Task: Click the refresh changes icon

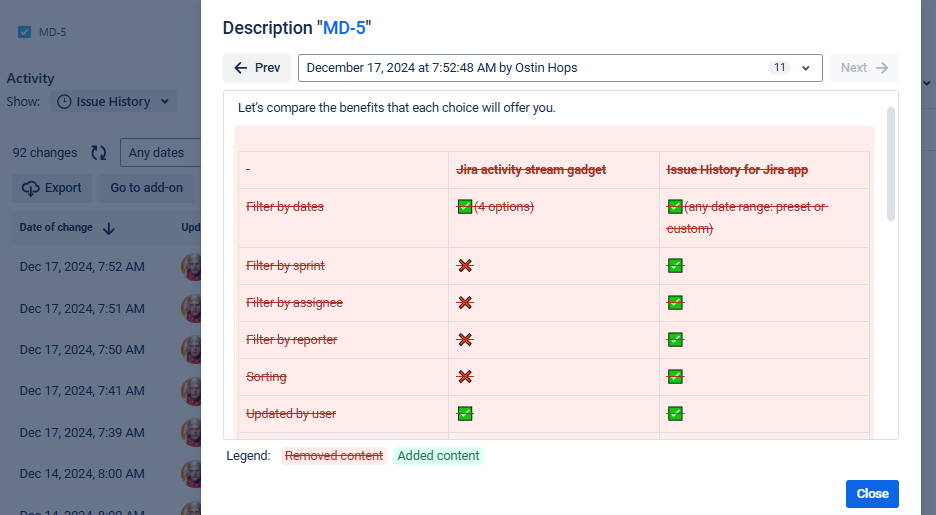Action: tap(98, 153)
